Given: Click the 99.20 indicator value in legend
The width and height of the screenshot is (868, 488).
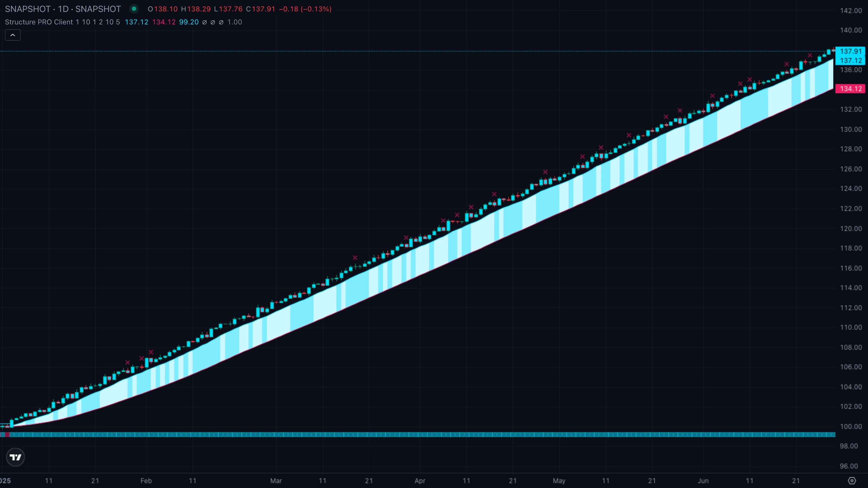Looking at the screenshot, I should point(189,22).
